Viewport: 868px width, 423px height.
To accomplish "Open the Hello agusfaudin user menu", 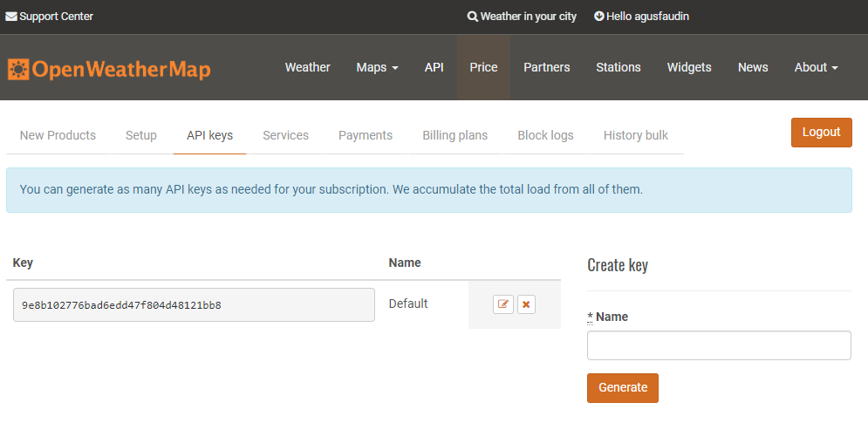I will (641, 17).
